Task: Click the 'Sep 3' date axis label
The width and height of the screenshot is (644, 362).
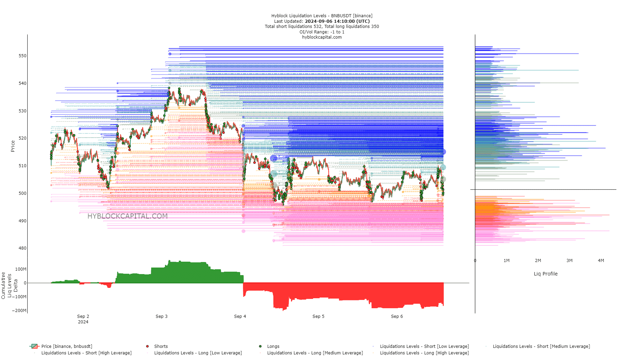Action: click(x=162, y=316)
